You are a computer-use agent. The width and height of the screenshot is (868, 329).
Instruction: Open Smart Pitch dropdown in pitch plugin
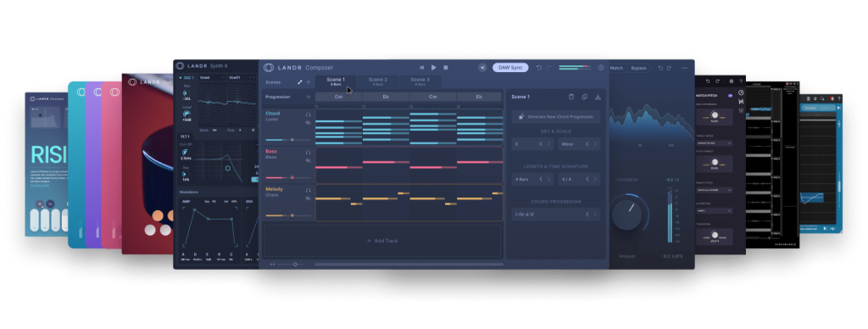714,190
